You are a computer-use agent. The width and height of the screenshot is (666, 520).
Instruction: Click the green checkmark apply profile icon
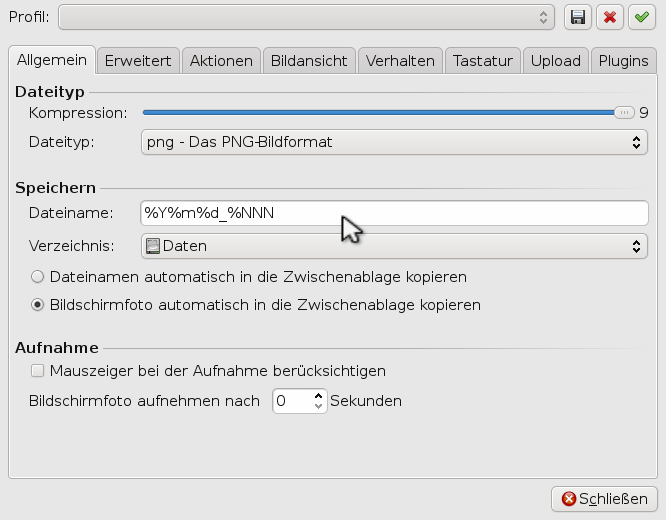(641, 17)
